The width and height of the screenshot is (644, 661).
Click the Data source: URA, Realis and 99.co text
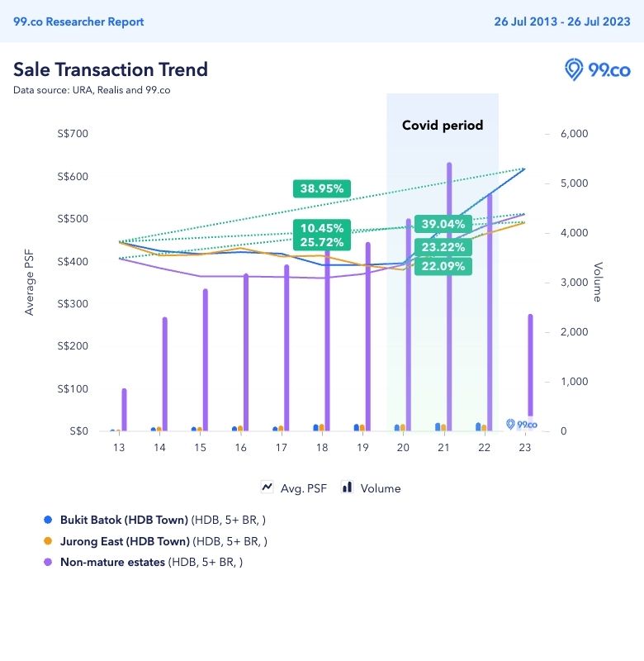pyautogui.click(x=92, y=90)
